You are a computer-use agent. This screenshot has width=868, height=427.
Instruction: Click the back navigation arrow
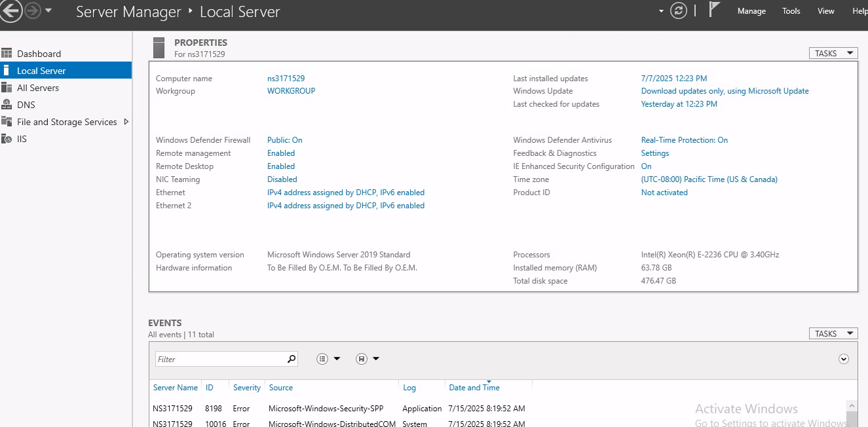click(11, 10)
